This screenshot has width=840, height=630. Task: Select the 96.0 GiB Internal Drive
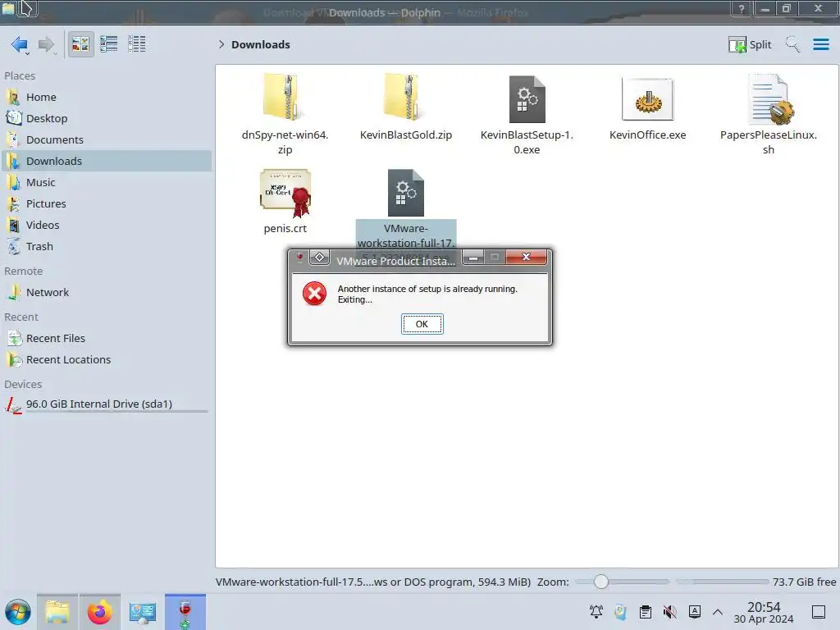[x=106, y=404]
